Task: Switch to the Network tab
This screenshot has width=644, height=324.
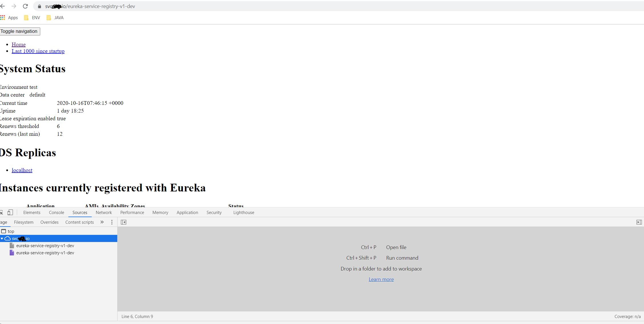Action: (x=104, y=212)
